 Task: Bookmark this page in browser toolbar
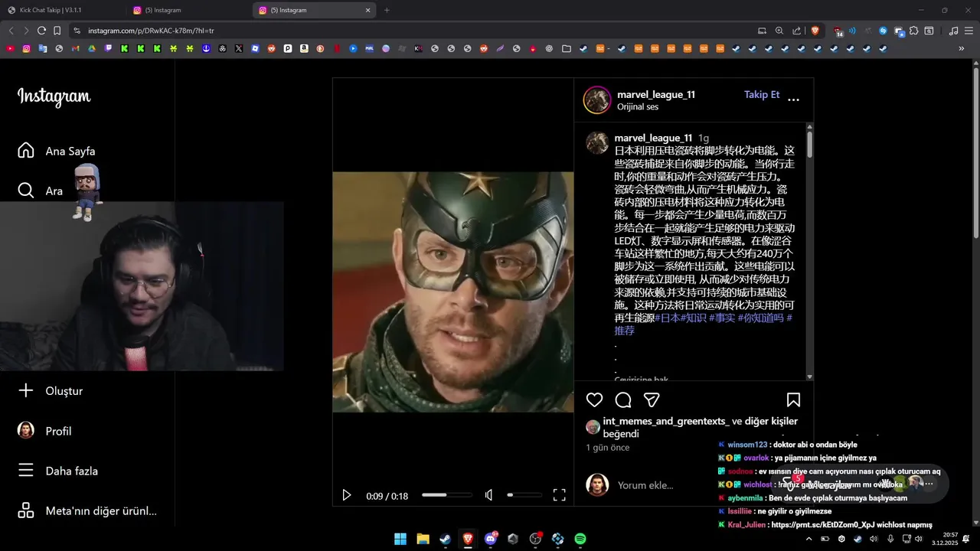(57, 31)
